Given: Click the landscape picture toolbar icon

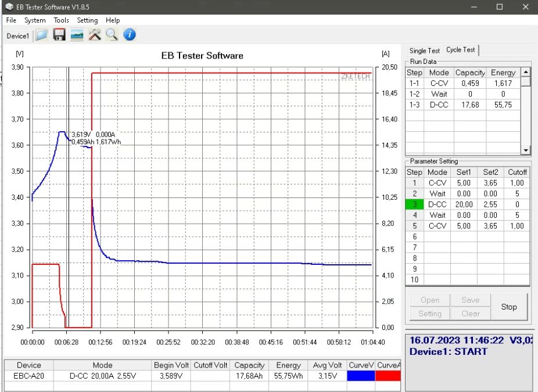Looking at the screenshot, I should point(77,35).
